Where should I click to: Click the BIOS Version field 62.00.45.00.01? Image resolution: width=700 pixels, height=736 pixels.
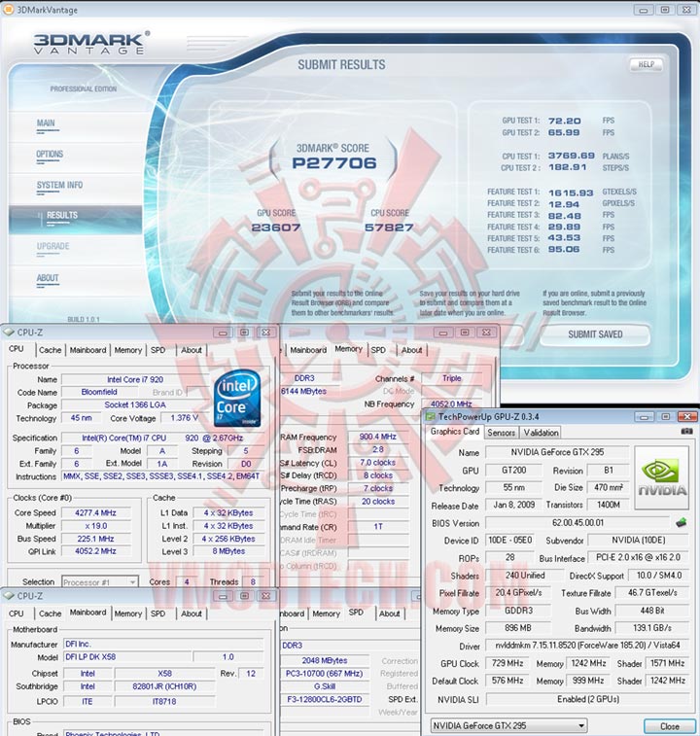pyautogui.click(x=577, y=523)
